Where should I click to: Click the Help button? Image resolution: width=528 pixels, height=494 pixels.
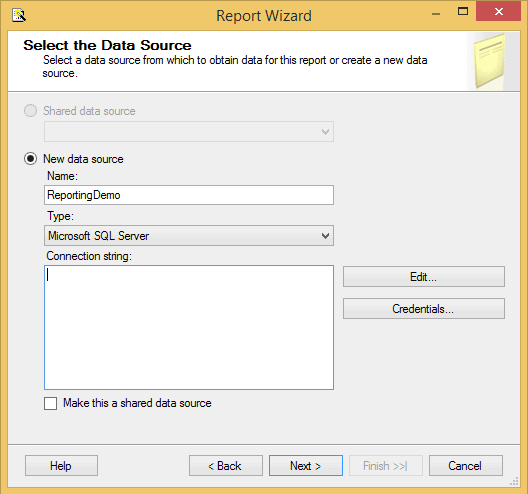click(61, 466)
